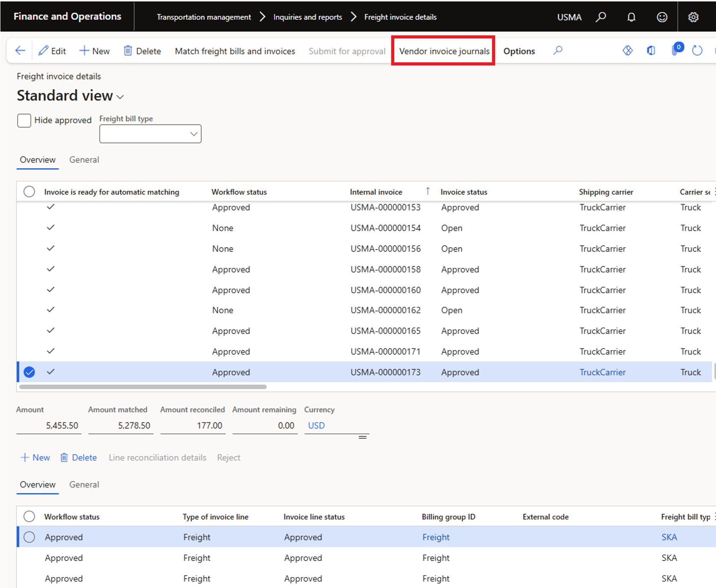The image size is (716, 588).
Task: Select internal invoice USMA-000000158
Action: point(385,269)
